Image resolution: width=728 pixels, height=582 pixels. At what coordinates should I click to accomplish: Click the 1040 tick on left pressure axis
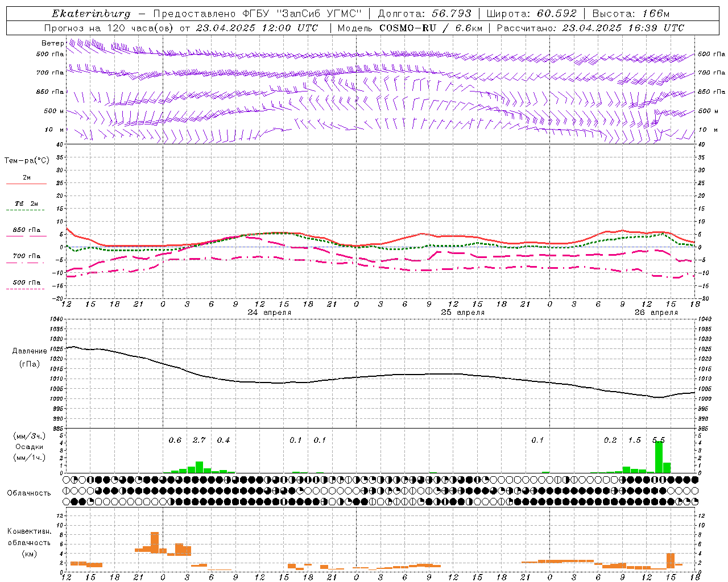(x=55, y=319)
